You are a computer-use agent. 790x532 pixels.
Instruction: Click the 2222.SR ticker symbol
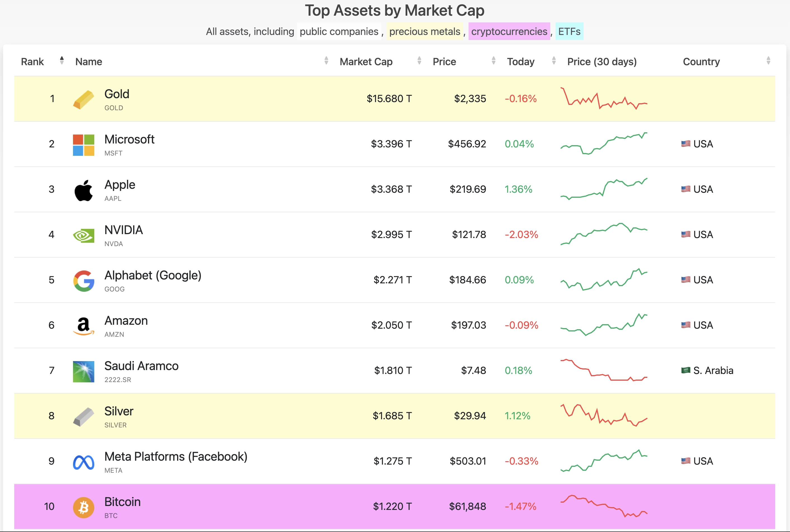click(117, 380)
